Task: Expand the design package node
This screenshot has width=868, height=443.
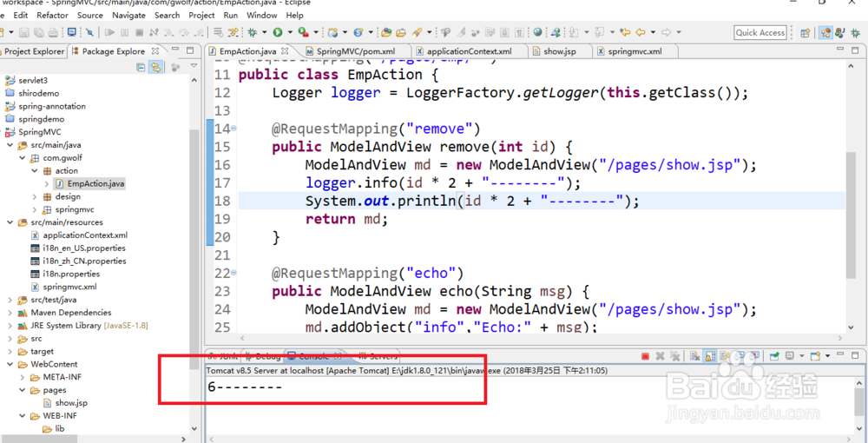Action: [35, 196]
